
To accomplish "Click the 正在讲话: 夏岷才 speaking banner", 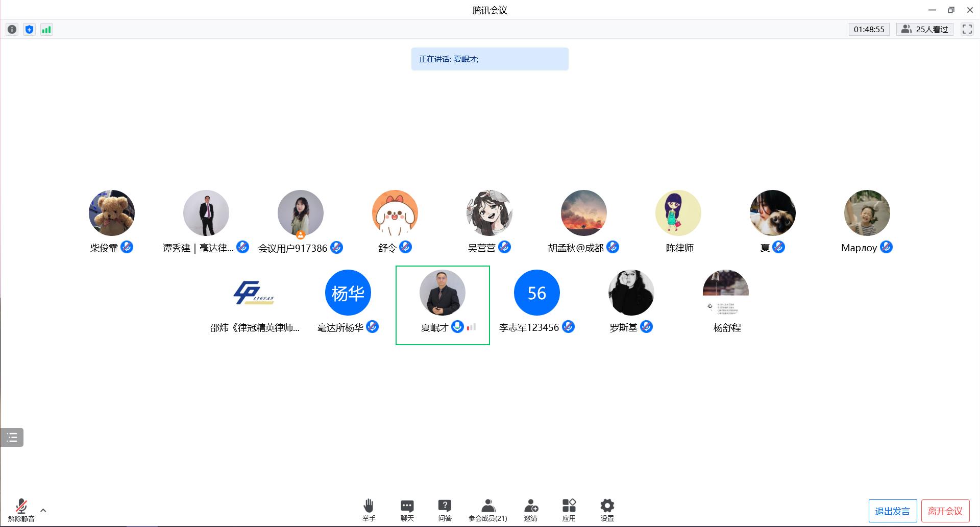I will coord(490,59).
